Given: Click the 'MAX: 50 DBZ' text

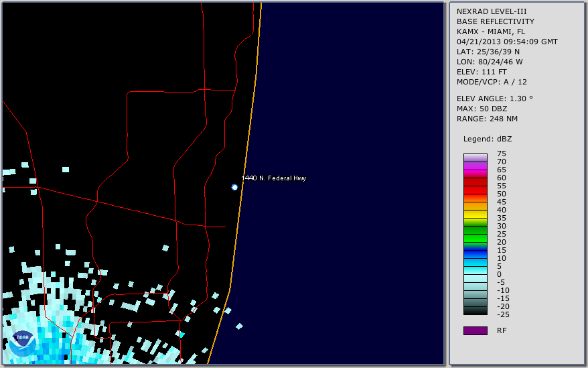Looking at the screenshot, I should tap(482, 109).
